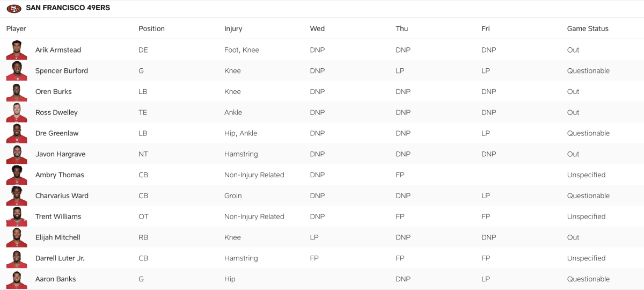The width and height of the screenshot is (644, 290).
Task: Open Darrell Luter Jr. player link
Action: (60, 258)
